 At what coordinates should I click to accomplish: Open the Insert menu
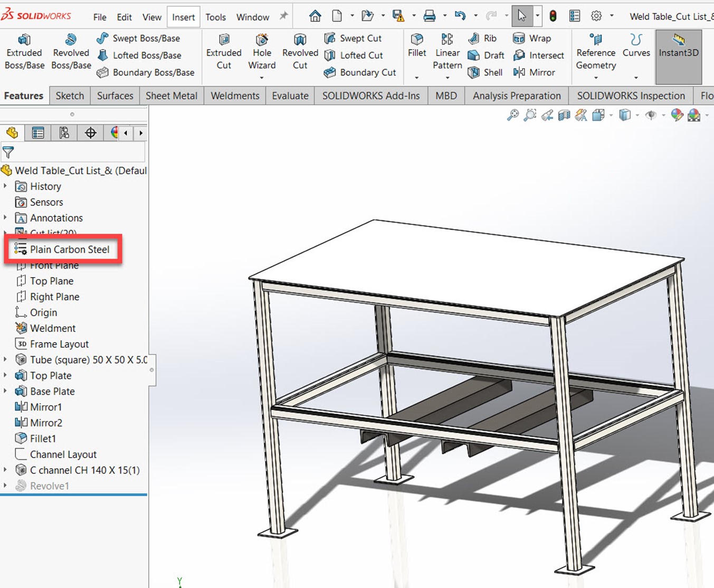tap(183, 17)
